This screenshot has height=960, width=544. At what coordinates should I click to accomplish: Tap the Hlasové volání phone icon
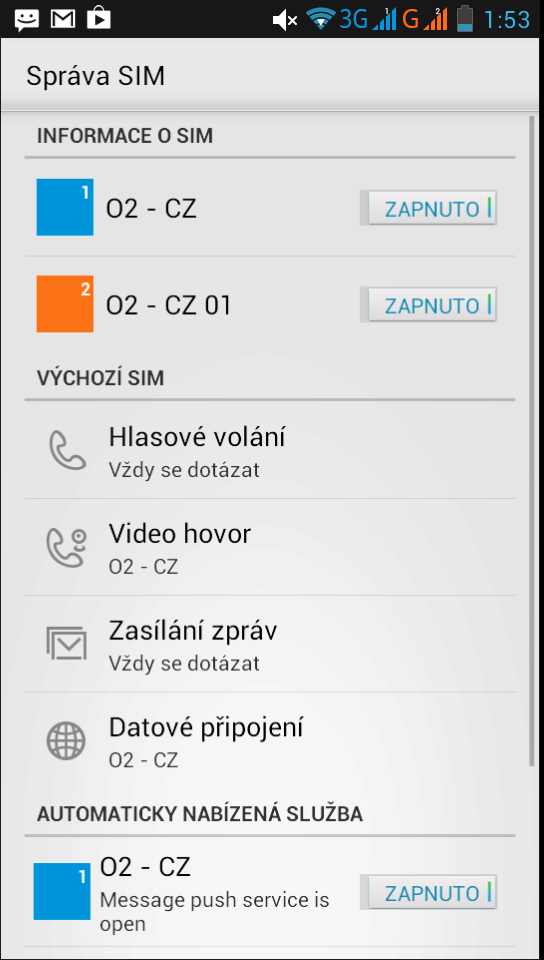click(67, 450)
